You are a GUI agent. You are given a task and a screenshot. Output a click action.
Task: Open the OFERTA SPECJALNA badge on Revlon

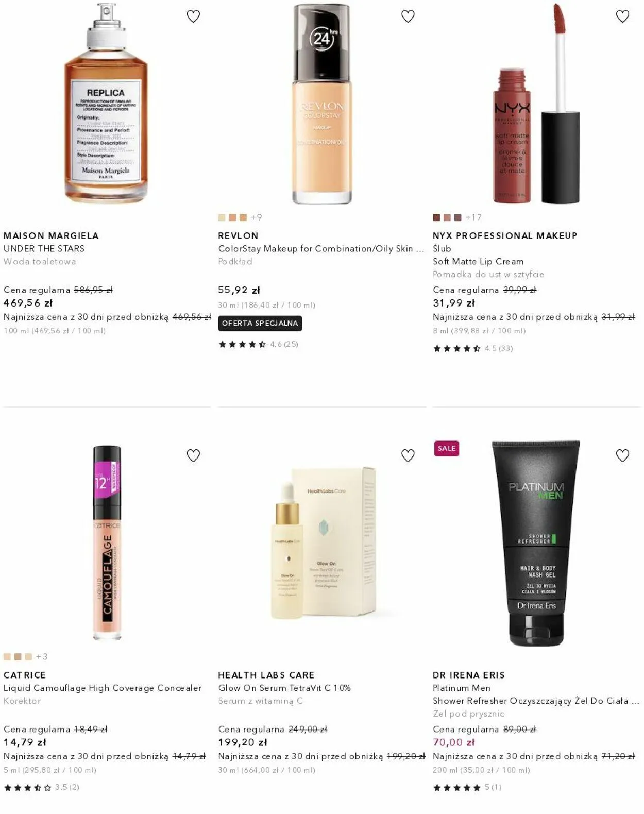click(x=260, y=323)
